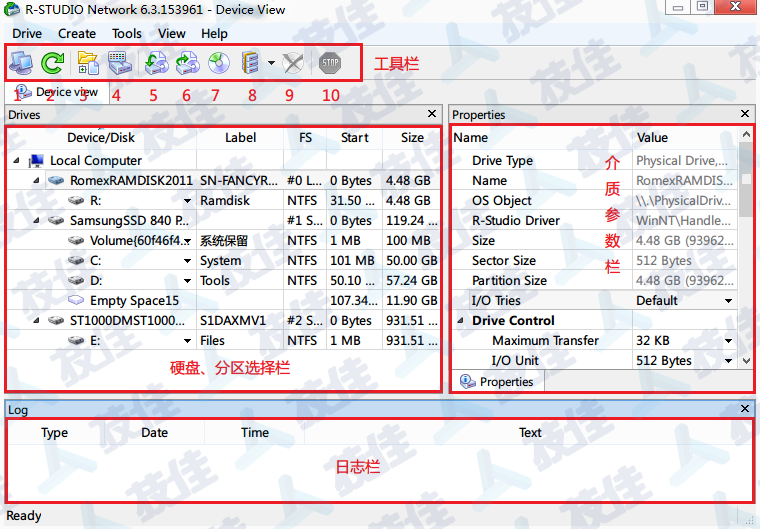Open dropdown arrow for D: partition
This screenshot has width=760, height=529.
click(187, 281)
